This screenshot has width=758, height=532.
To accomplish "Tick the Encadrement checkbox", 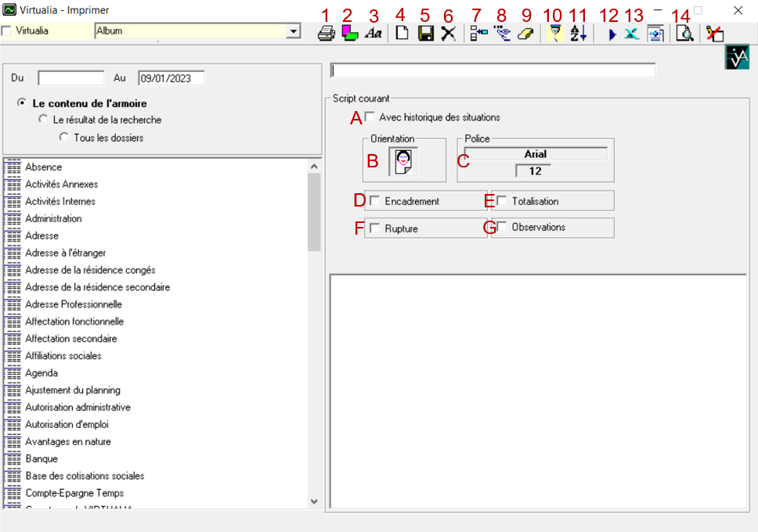I will point(375,201).
